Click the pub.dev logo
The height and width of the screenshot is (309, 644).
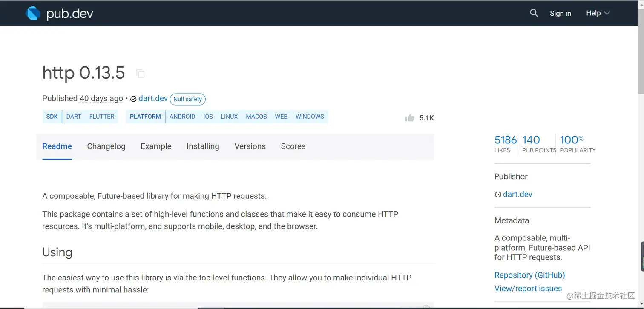click(59, 14)
